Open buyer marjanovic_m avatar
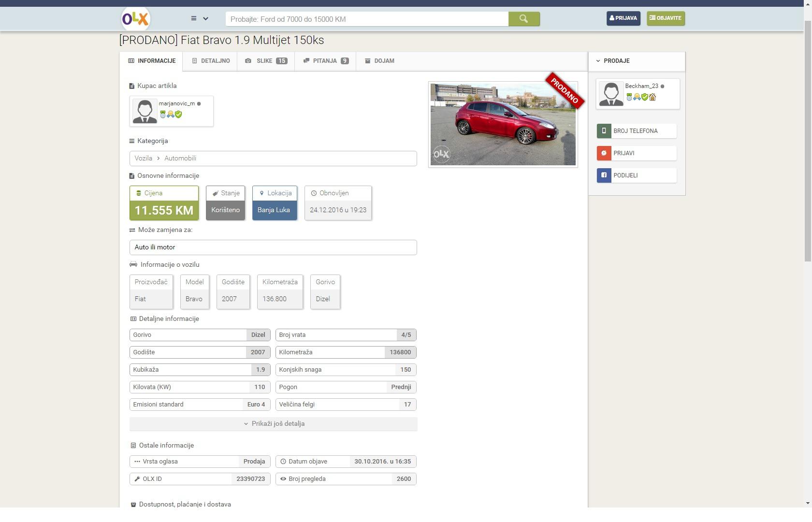Screen dimensions: 812x522 145,111
